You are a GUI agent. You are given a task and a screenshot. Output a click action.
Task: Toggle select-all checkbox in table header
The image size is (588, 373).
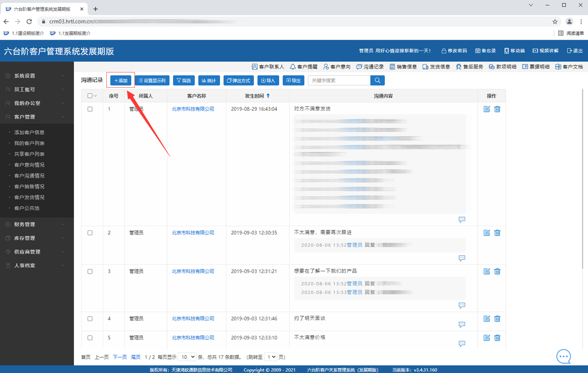90,96
